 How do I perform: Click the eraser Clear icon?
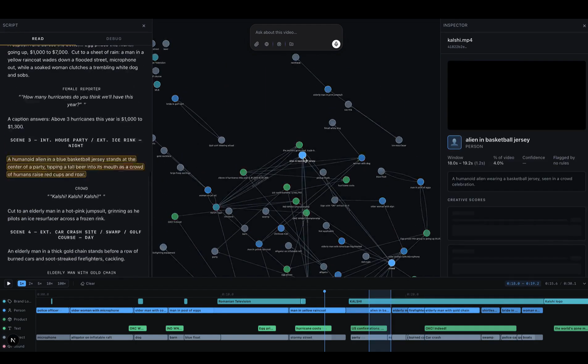pos(82,284)
